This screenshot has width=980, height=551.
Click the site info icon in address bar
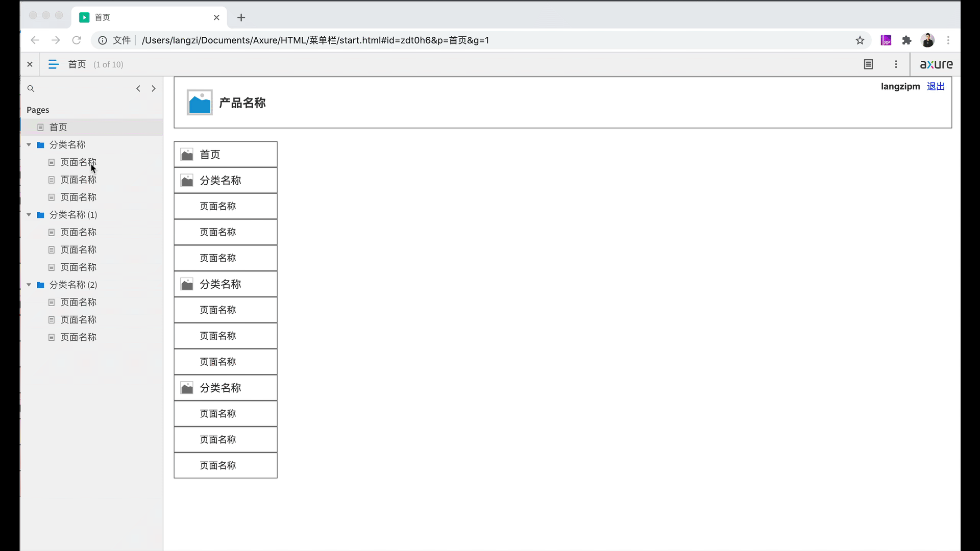103,40
